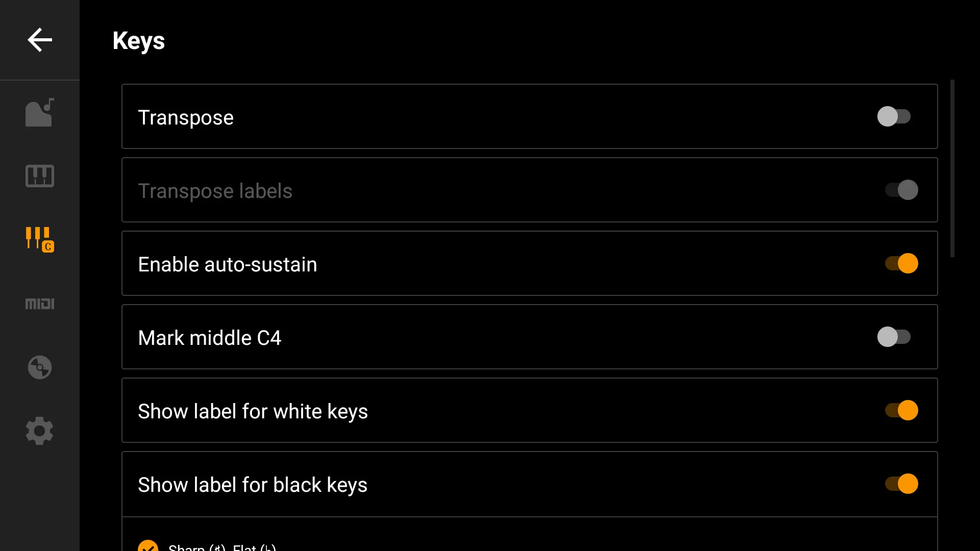Go back using the left arrow

click(40, 40)
